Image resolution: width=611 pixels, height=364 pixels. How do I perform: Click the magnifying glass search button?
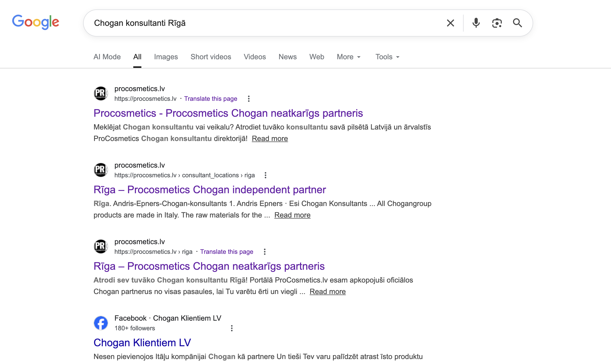[x=517, y=23]
